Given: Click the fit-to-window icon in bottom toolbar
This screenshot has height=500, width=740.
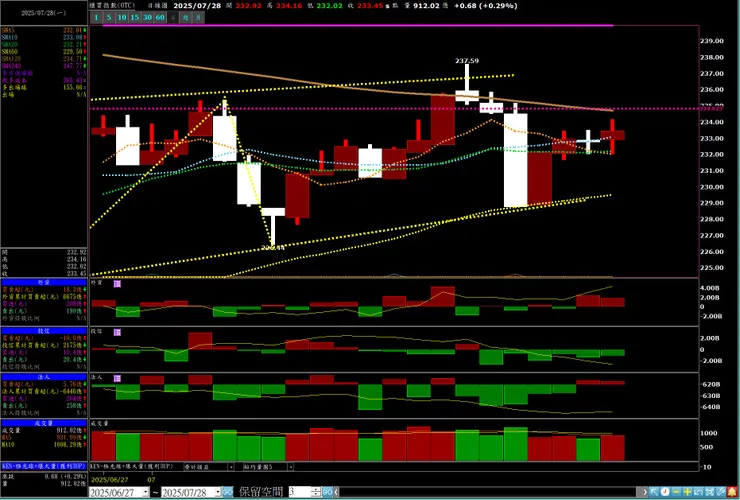Looking at the screenshot, I should (x=709, y=492).
